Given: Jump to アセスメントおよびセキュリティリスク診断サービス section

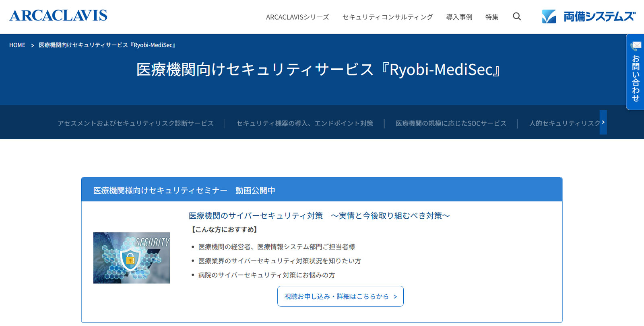Looking at the screenshot, I should point(136,123).
